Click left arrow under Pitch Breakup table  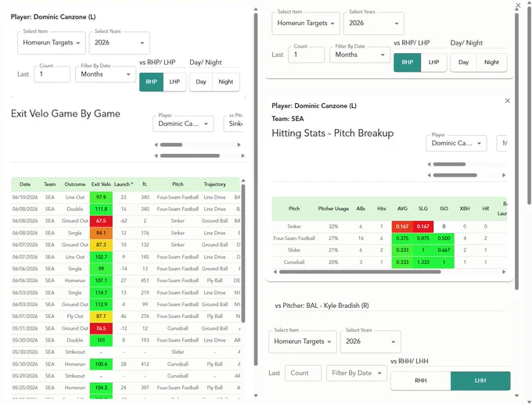275,272
